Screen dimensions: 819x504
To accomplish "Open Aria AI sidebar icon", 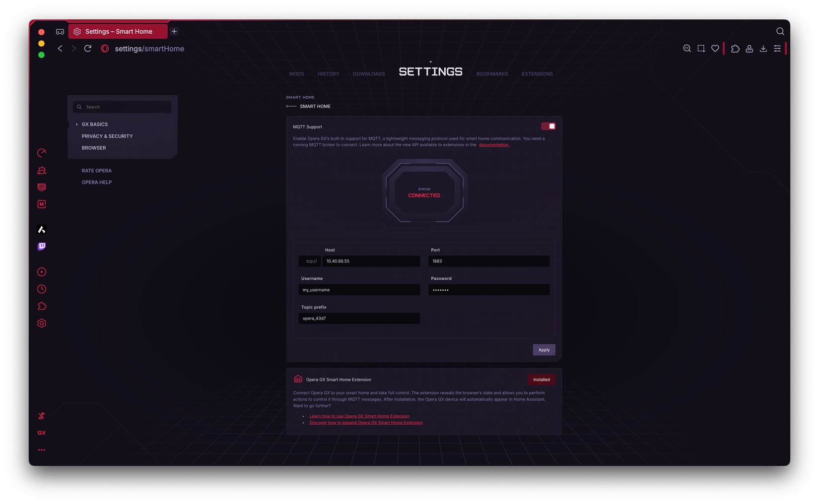I will [42, 229].
